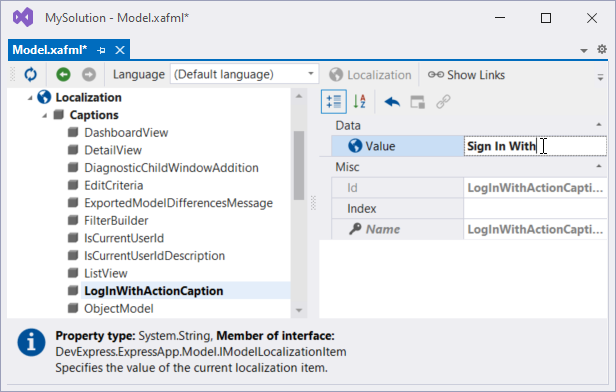Click Show Links toolbar button
Image resolution: width=616 pixels, height=392 pixels.
[466, 75]
